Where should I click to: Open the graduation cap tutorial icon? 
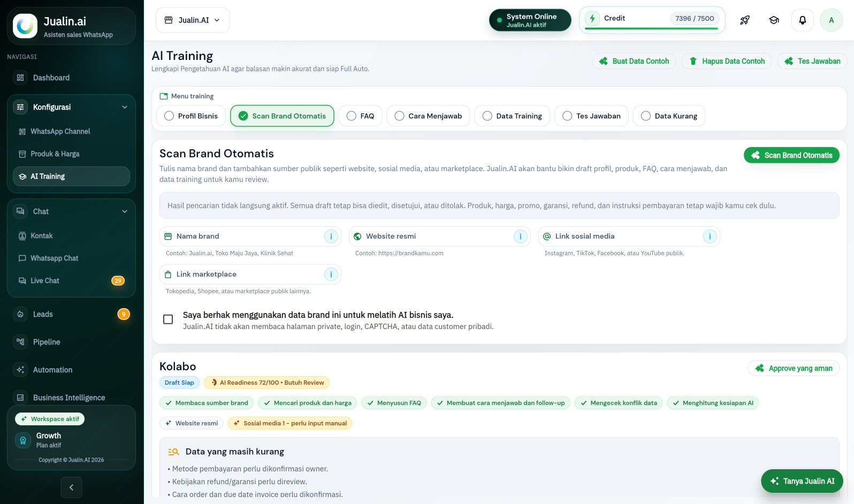pyautogui.click(x=774, y=20)
